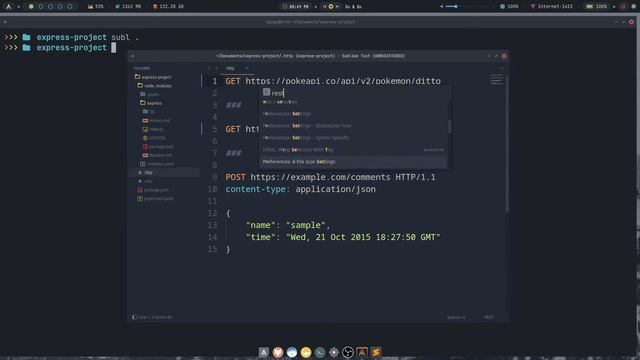Open Sublime Text icon in the dock

click(x=376, y=352)
